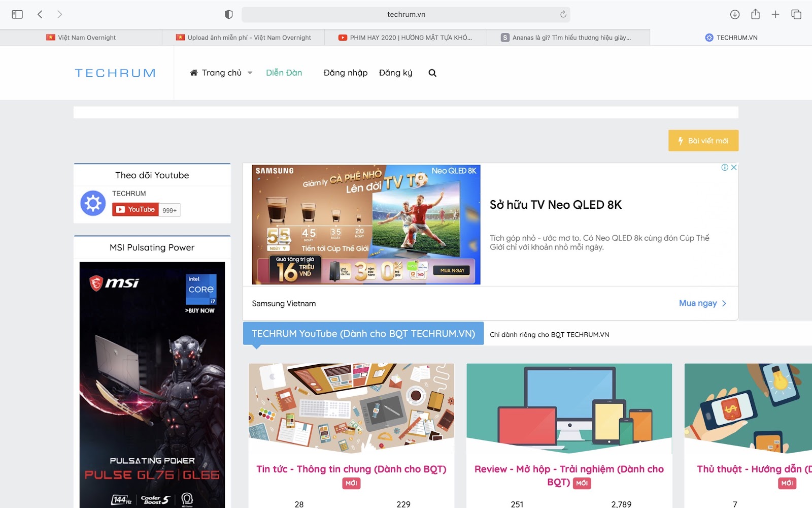Viewport: 812px width, 508px height.
Task: Toggle Safari sidebar icon
Action: [x=17, y=14]
